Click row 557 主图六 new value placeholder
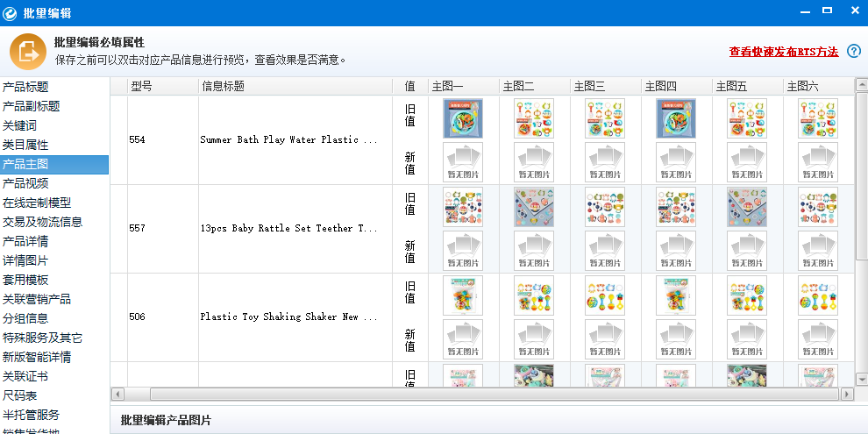The height and width of the screenshot is (434, 868). 818,251
